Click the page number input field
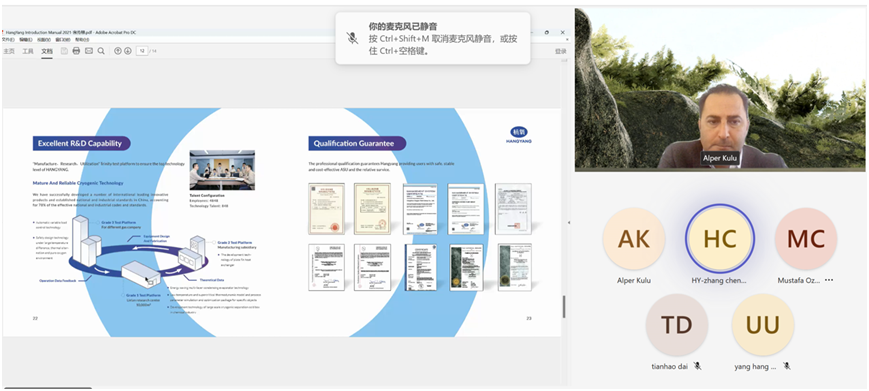The image size is (869, 391). coord(142,51)
